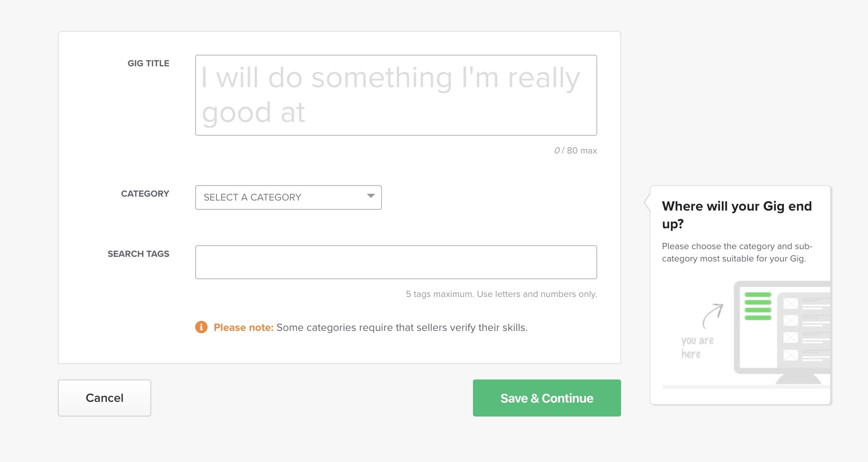The image size is (868, 462).
Task: Click the "Where will your Gig end up?" heading
Action: [x=736, y=214]
